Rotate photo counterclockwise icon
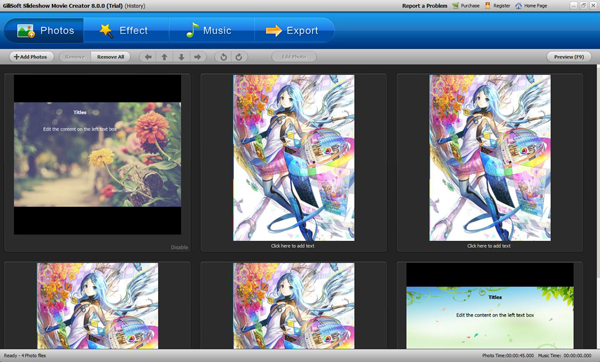600x362 pixels. (223, 57)
